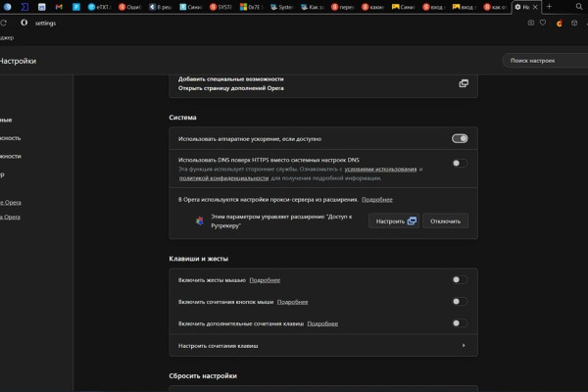The image size is (588, 392).
Task: Expand 'Настроить сочетания клавиш' arrow
Action: pyautogui.click(x=464, y=346)
